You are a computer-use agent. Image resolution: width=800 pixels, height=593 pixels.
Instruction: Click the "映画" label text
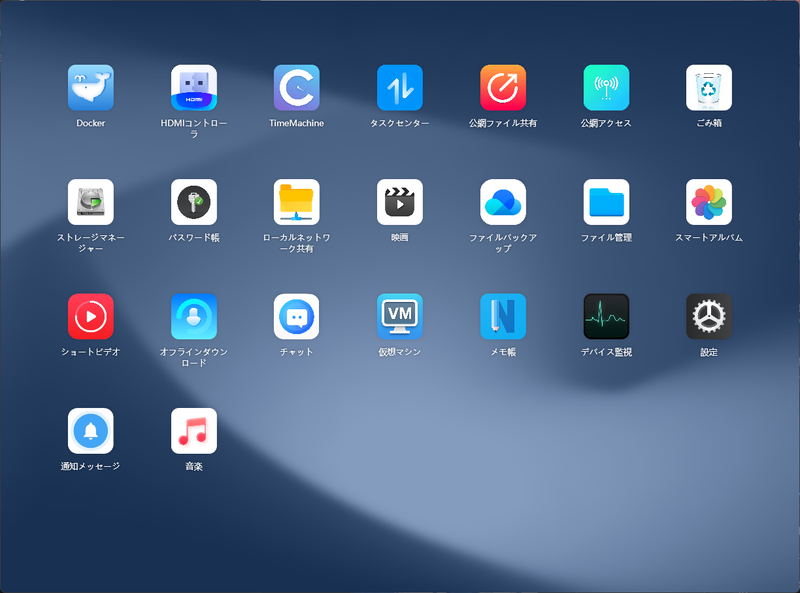[x=399, y=237]
